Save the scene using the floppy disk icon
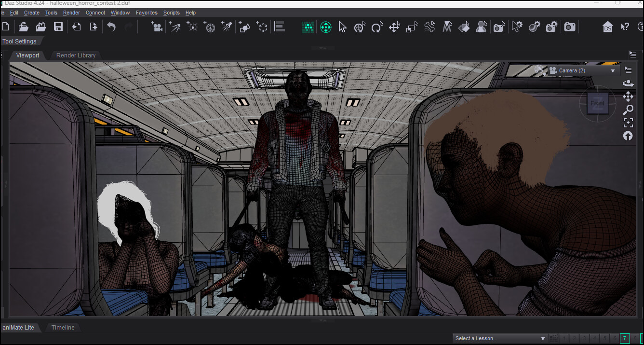This screenshot has width=644, height=345. point(58,27)
